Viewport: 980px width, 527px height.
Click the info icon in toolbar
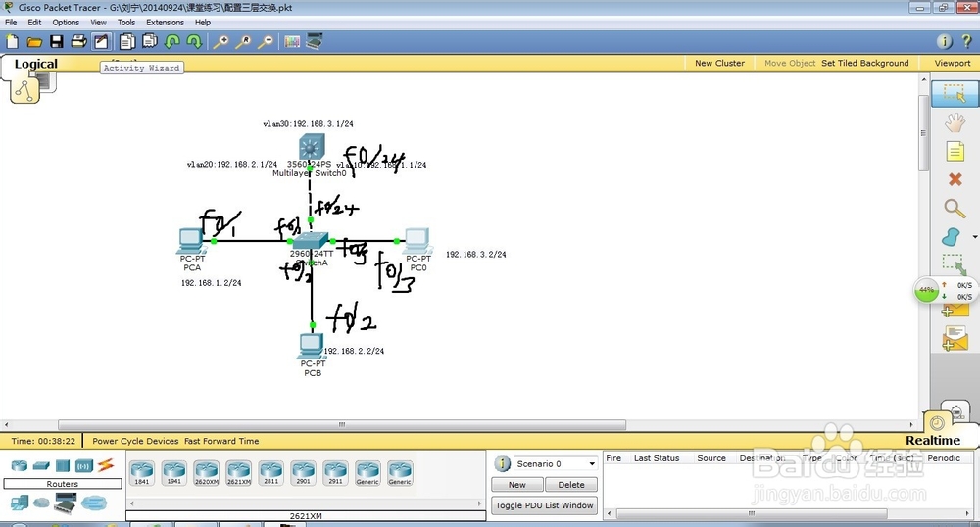click(x=945, y=42)
